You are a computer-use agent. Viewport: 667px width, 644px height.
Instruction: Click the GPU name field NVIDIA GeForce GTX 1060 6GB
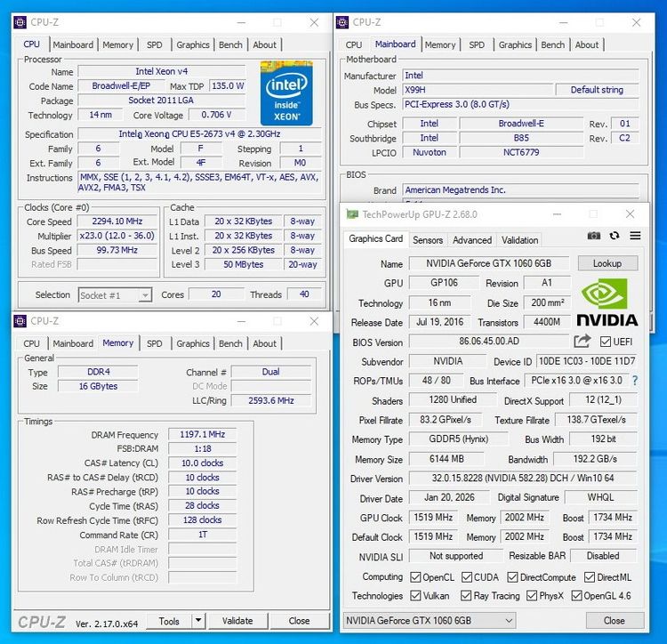(489, 263)
